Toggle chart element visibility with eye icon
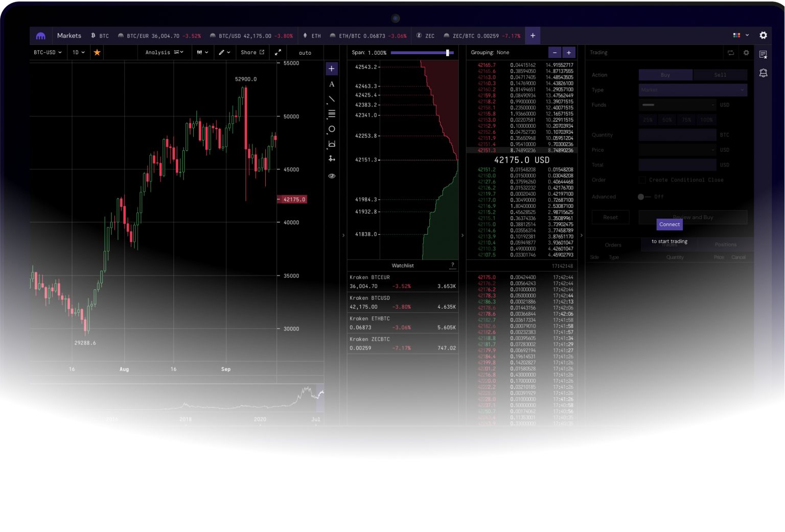785x532 pixels. (x=332, y=175)
